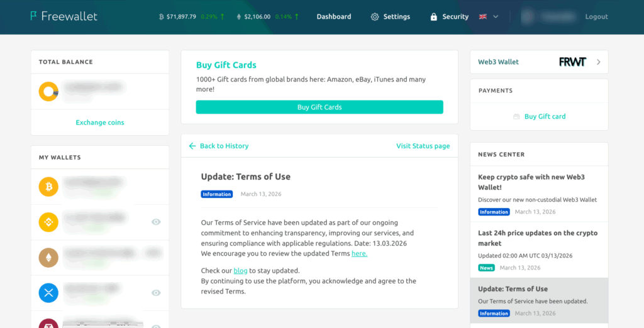The height and width of the screenshot is (328, 644).
Task: Click the total balance donut chart
Action: [48, 92]
